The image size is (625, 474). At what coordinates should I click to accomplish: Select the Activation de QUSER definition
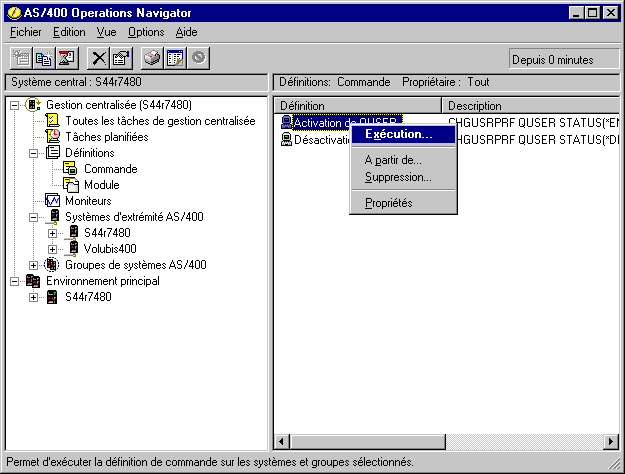(321, 122)
